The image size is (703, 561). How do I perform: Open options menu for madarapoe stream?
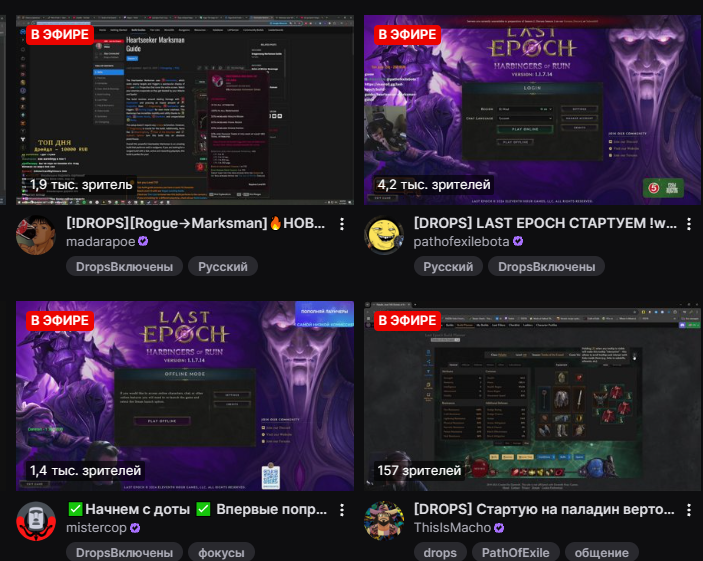[x=342, y=224]
